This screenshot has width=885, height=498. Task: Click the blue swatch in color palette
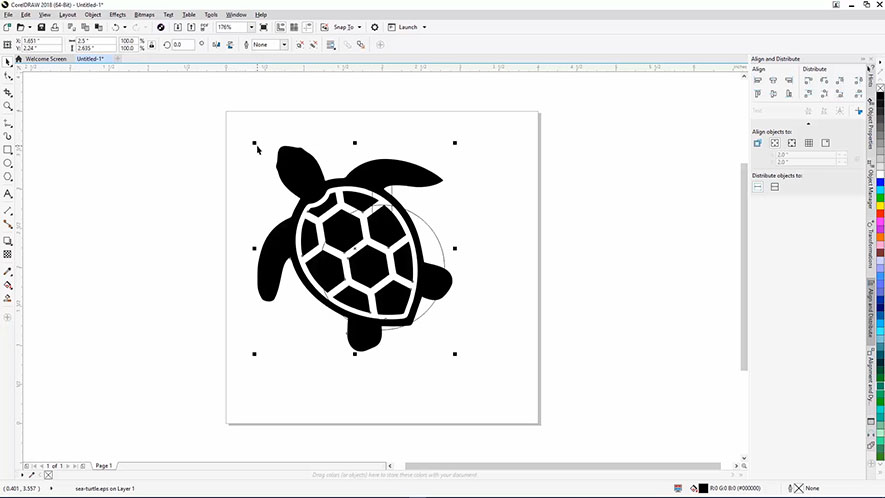click(879, 181)
